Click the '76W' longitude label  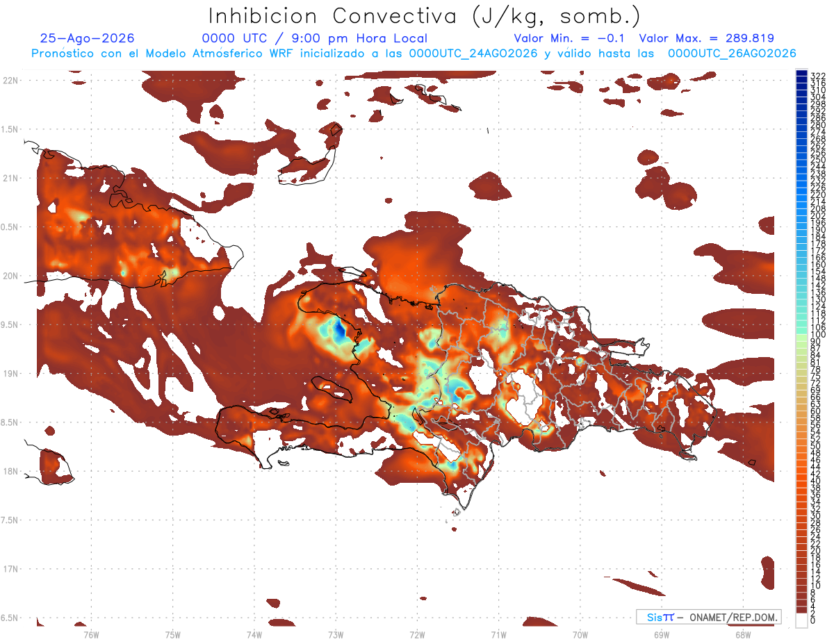pyautogui.click(x=91, y=634)
